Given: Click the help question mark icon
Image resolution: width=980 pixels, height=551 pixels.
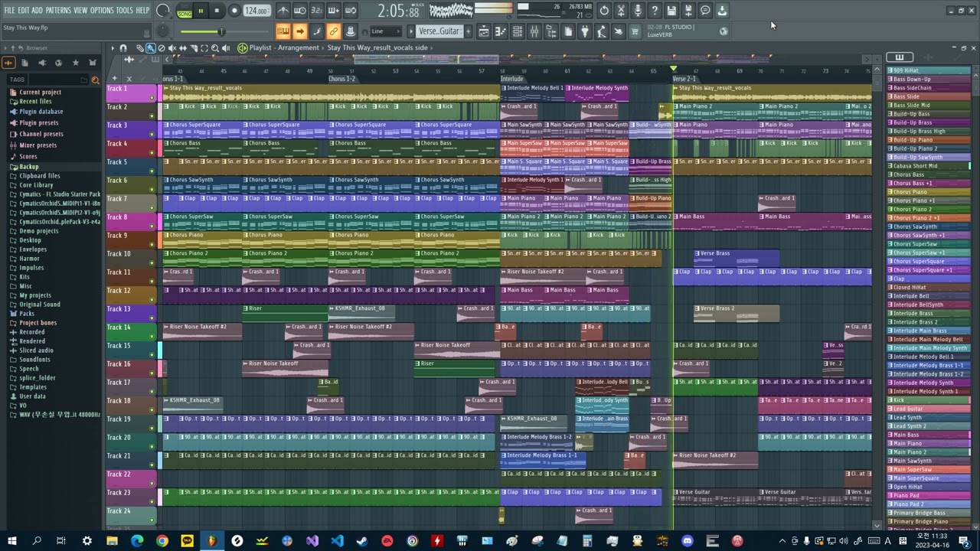Looking at the screenshot, I should (655, 11).
